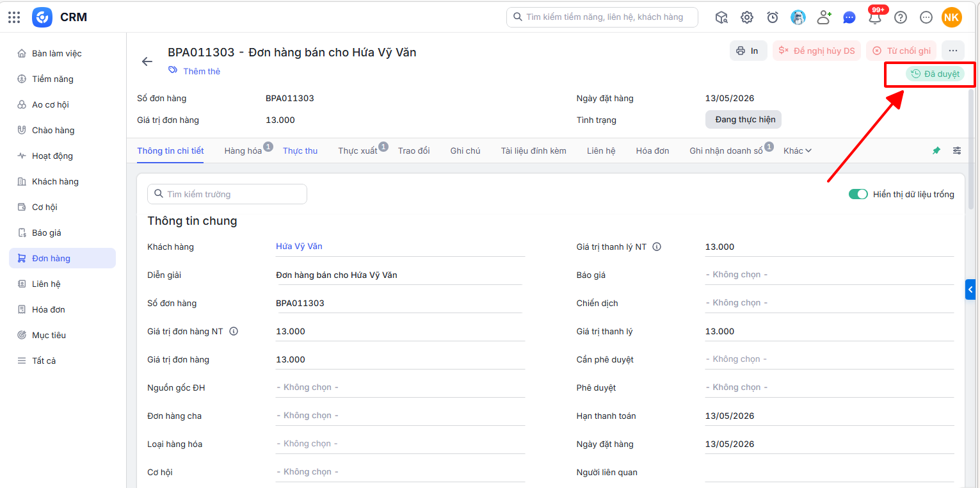
Task: Open the notifications bell with 99+ badge
Action: pyautogui.click(x=875, y=17)
